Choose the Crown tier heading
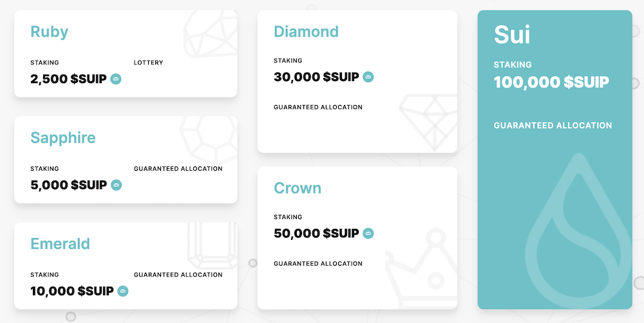Viewport: 644px width, 323px height. 298,188
